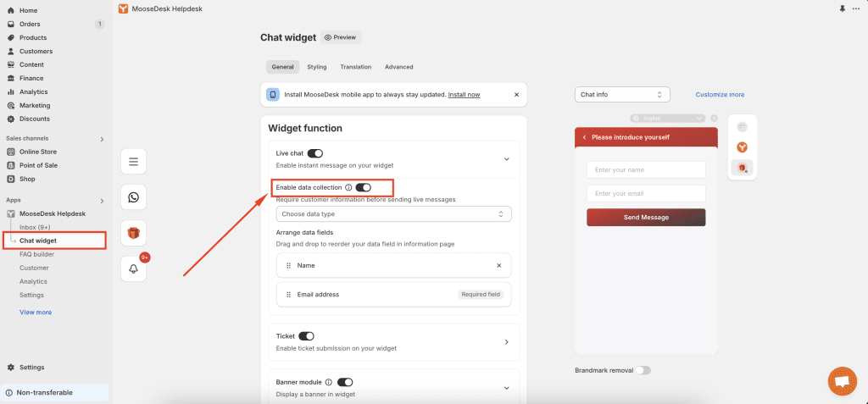The image size is (868, 404).
Task: Grab the drag handle of Email address field
Action: [x=288, y=295]
